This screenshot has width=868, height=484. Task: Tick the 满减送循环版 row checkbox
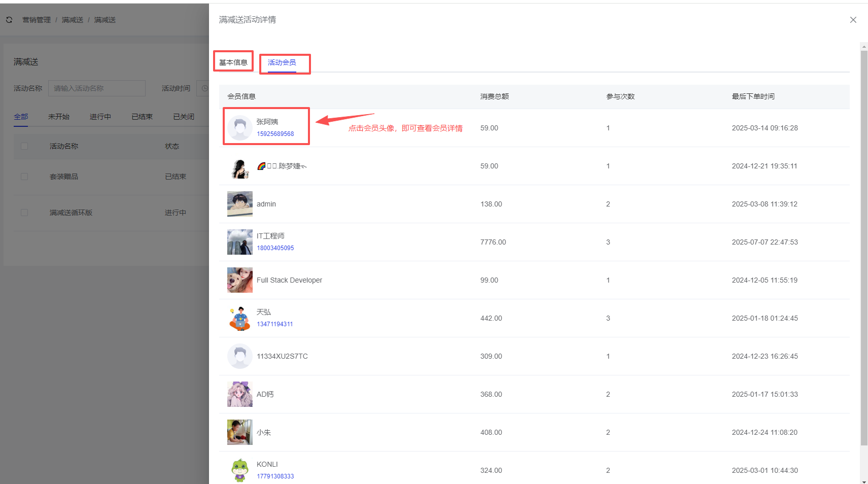point(24,213)
